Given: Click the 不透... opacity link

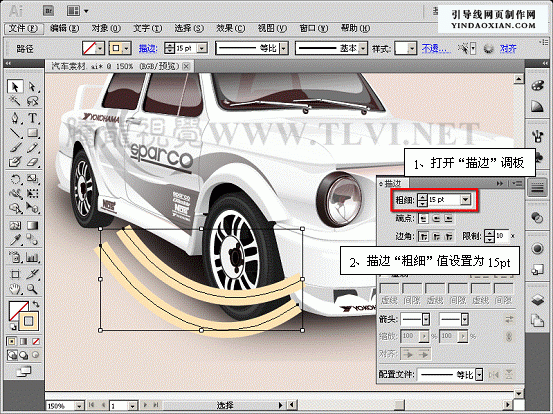Looking at the screenshot, I should (x=436, y=49).
